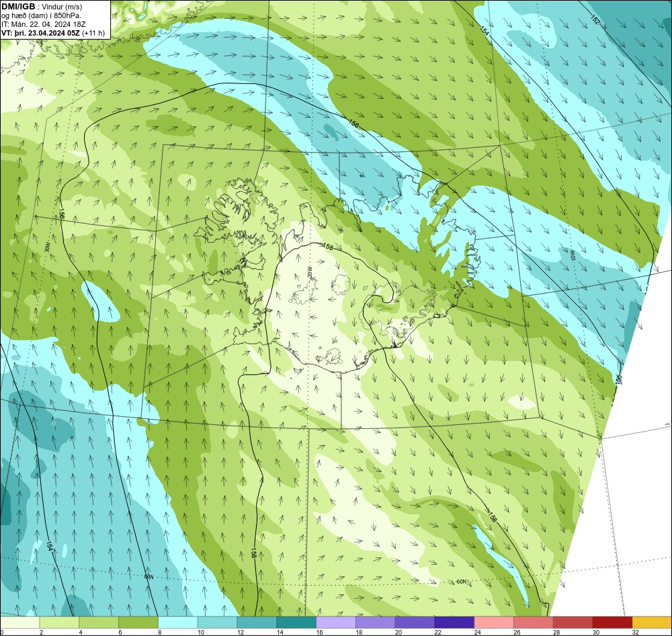Pick the pink swatch between 24 and 26
The height and width of the screenshot is (636, 672).
point(494,622)
